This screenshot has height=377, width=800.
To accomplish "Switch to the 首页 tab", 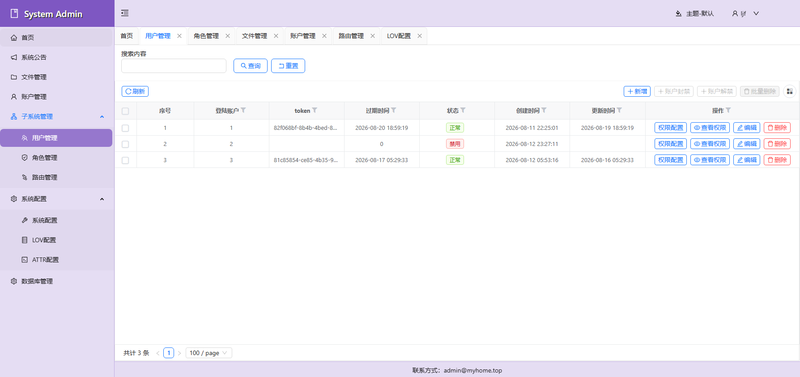I will click(x=127, y=36).
